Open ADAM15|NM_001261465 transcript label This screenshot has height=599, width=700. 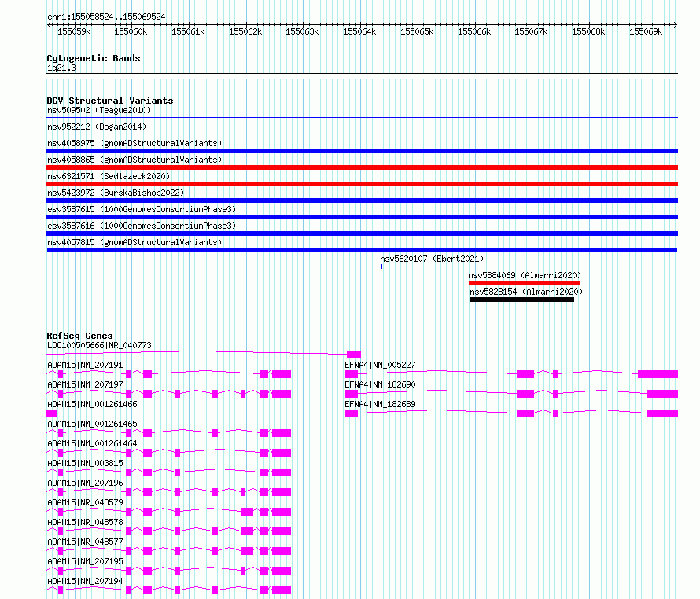point(92,424)
